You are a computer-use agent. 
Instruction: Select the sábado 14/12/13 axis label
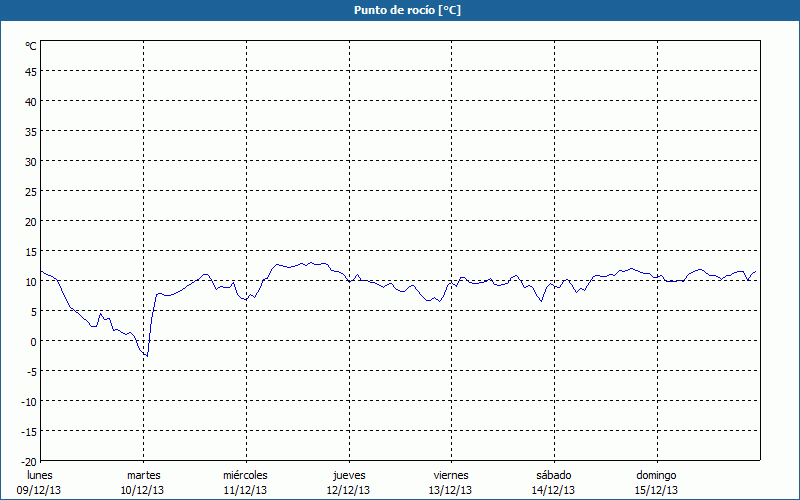tap(553, 482)
